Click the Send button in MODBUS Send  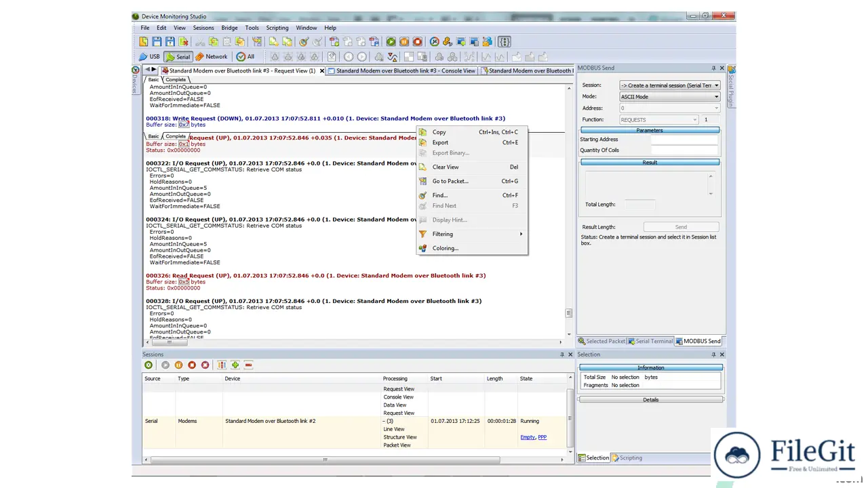point(681,227)
